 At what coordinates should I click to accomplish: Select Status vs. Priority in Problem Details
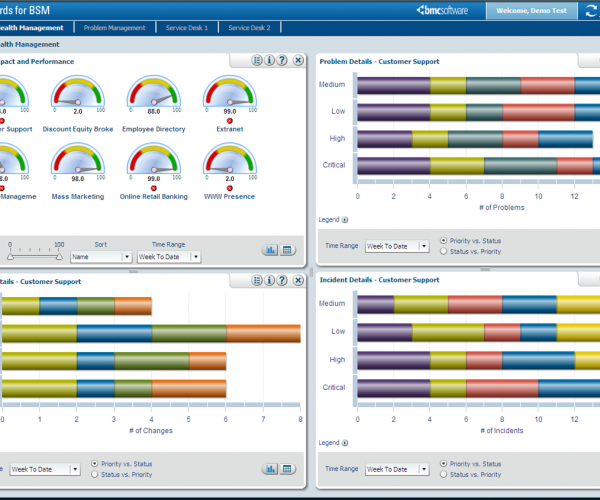click(443, 251)
